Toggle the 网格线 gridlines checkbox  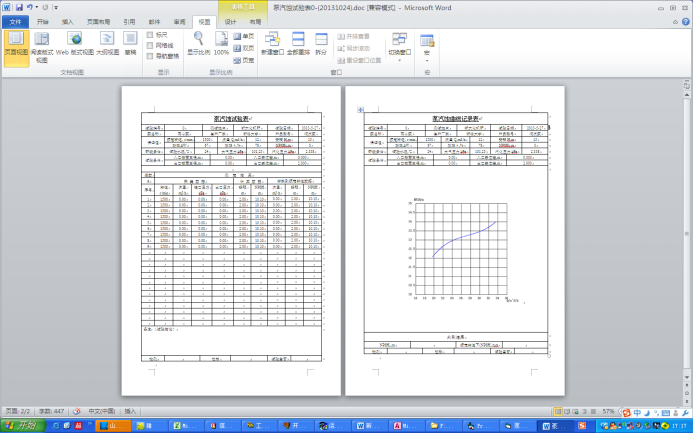(x=151, y=46)
